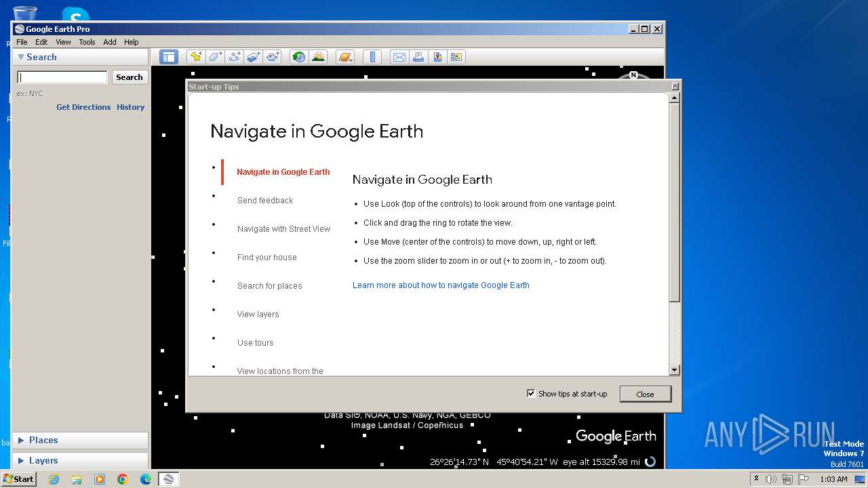The width and height of the screenshot is (868, 488).
Task: Open File Explorer from taskbar
Action: 77,479
